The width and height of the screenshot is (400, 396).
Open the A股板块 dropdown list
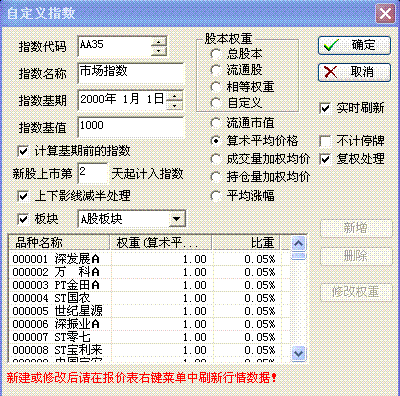coord(176,219)
